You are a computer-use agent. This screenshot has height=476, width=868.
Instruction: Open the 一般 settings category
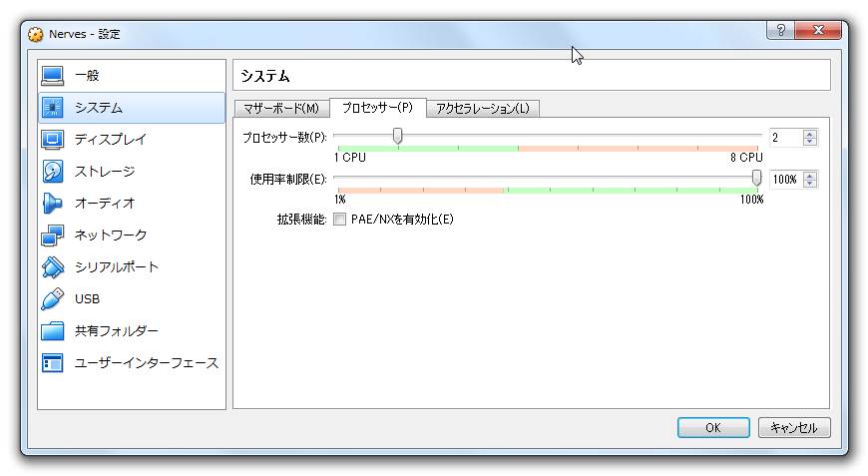(132, 76)
